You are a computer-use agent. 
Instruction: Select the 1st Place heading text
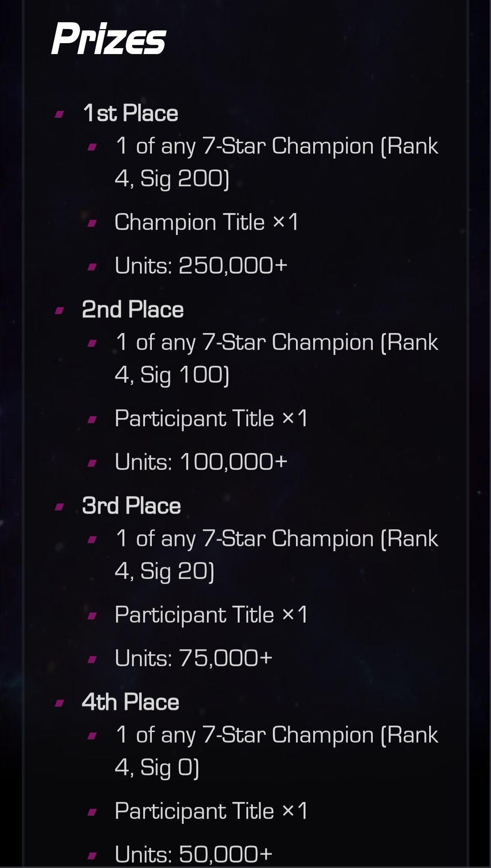[x=130, y=113]
